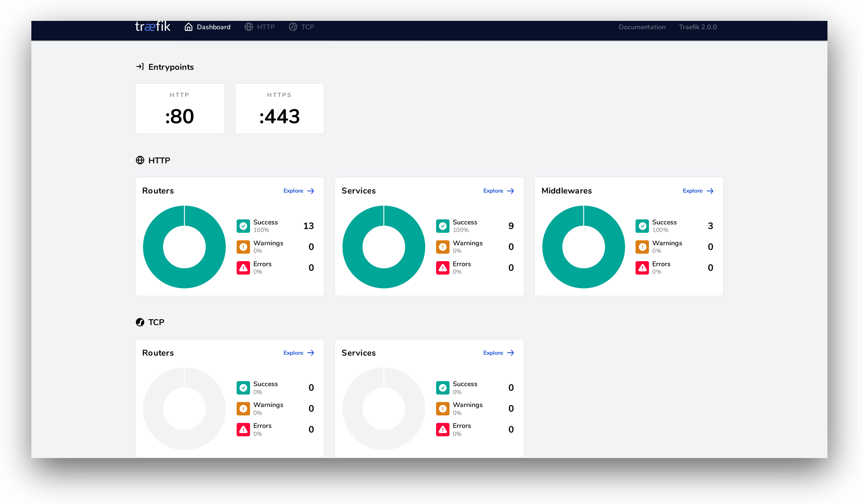863x504 pixels.
Task: Click TCP Routers Errors icon
Action: tap(243, 430)
